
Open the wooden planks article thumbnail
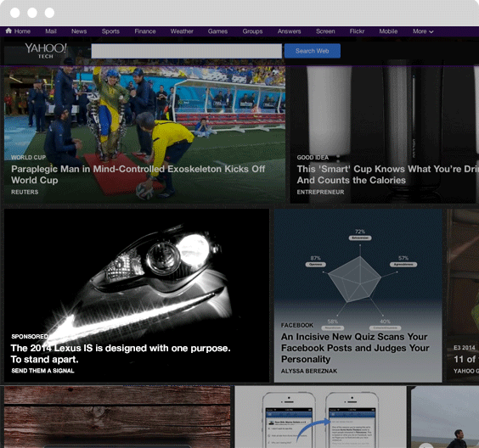point(117,417)
